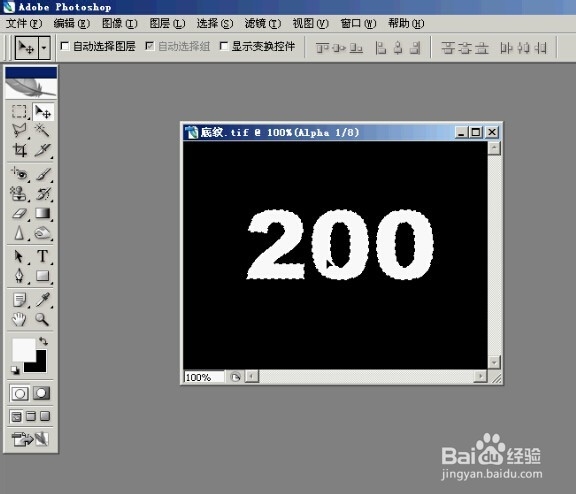The image size is (576, 494).
Task: Select the History Brush tool
Action: click(x=43, y=193)
